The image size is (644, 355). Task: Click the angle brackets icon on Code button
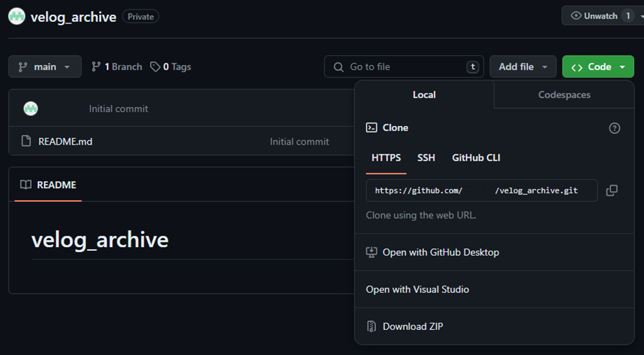[x=577, y=67]
